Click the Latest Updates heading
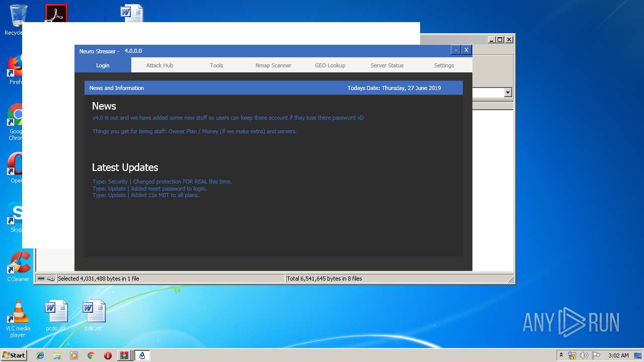 [125, 167]
